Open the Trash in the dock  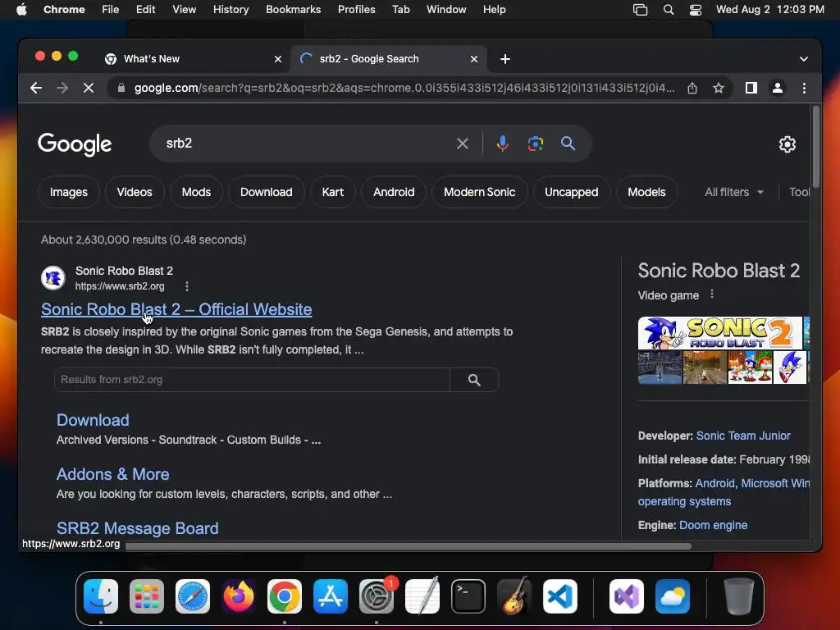point(739,596)
